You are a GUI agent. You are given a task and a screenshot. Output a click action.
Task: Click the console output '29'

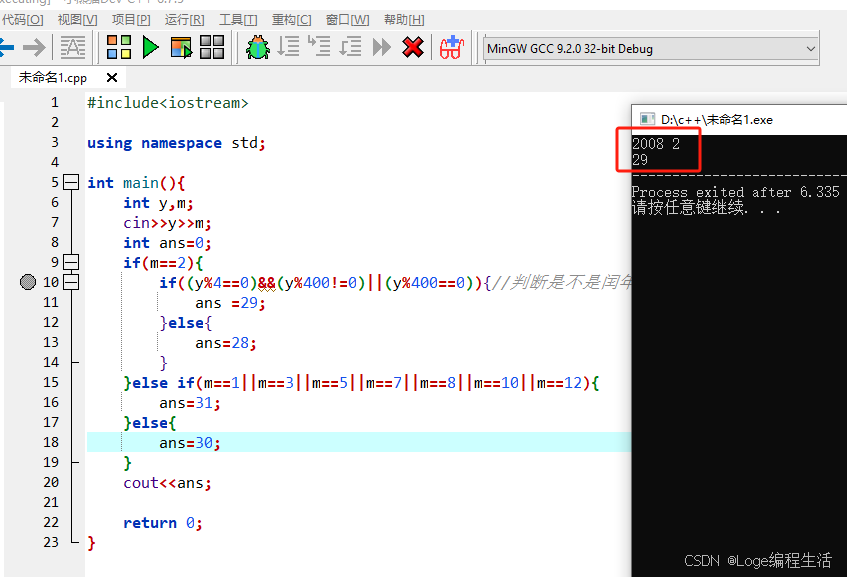point(640,160)
